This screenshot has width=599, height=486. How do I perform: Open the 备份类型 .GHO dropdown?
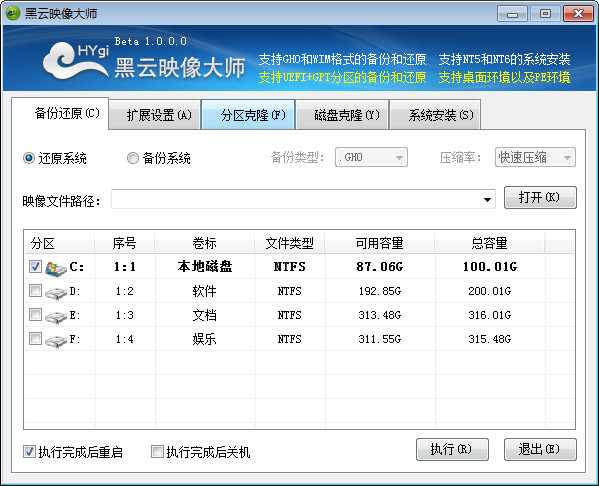[371, 157]
